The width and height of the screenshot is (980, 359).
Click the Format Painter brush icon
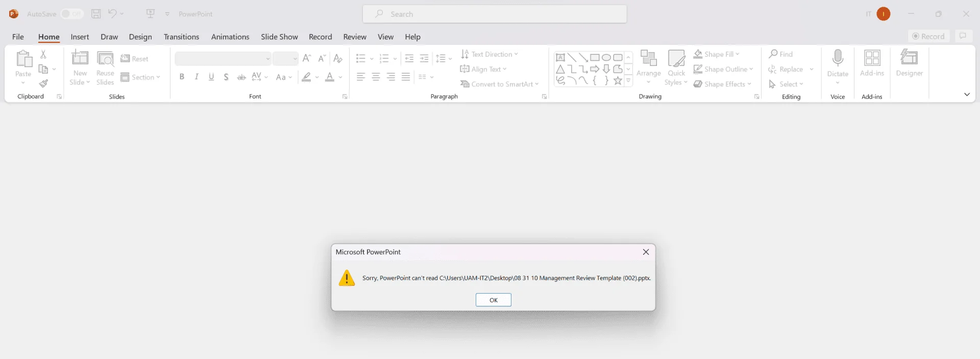click(x=43, y=83)
